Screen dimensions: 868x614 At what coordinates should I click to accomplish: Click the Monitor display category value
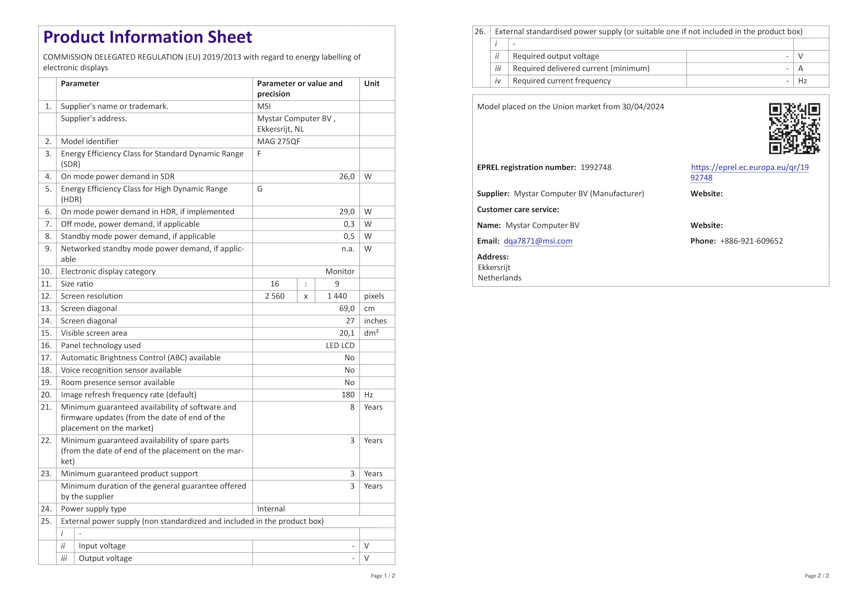coord(340,272)
